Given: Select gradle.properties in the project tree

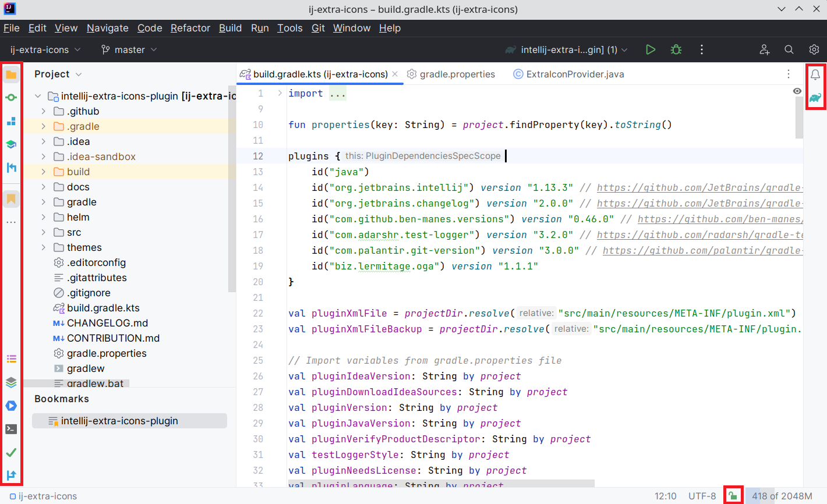Looking at the screenshot, I should pyautogui.click(x=107, y=353).
